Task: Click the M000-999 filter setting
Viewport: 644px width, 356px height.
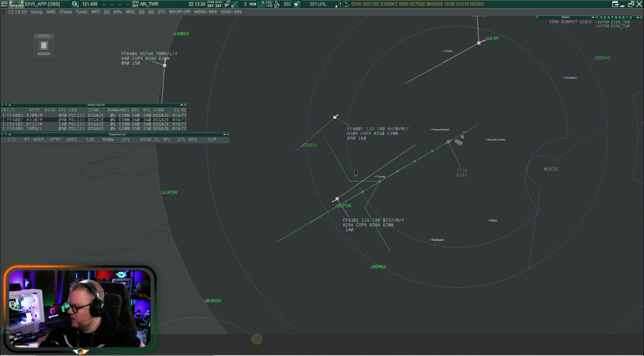Action: click(x=205, y=12)
